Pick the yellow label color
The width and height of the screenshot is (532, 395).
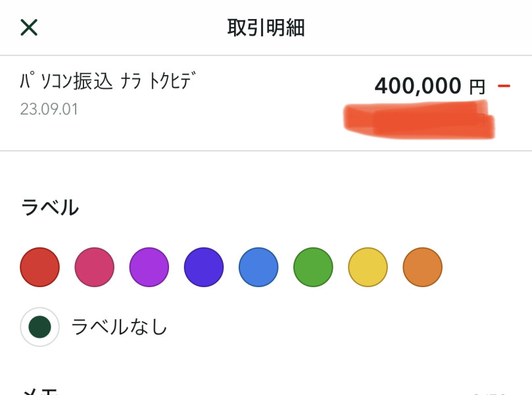coord(368,267)
